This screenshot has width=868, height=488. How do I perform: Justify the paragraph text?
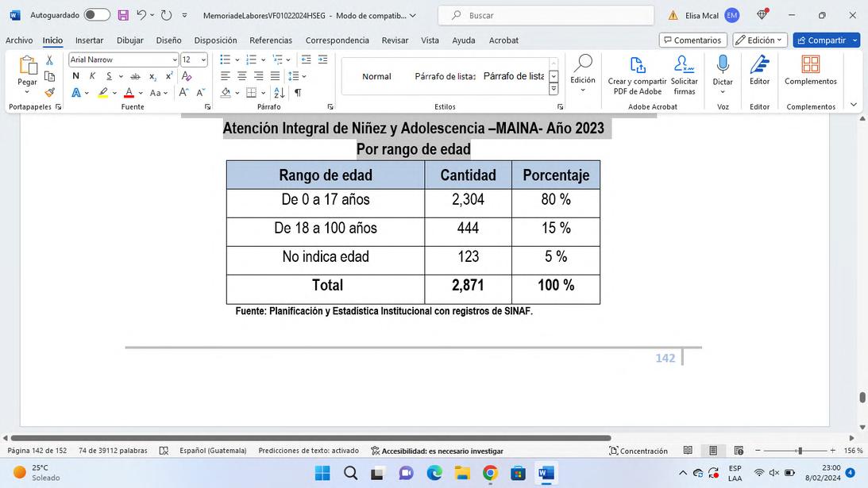pos(275,76)
